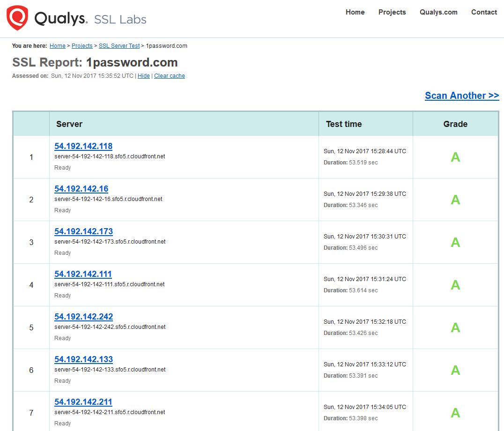Click the Ready status under 54.192.142.111
Screen dimensions: 504x431
63,296
